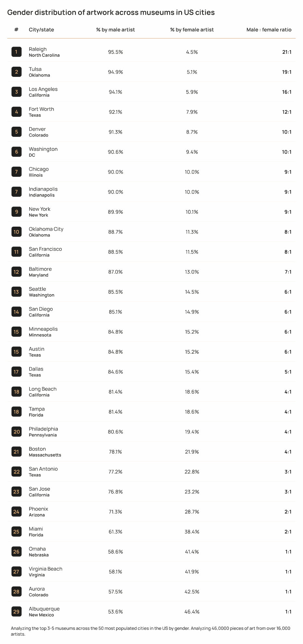The height and width of the screenshot is (644, 303).
Task: Click the rank 26 badge beside Omaha
Action: point(16,552)
